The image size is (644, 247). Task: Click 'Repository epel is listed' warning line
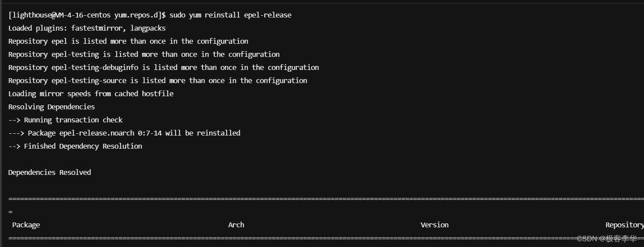[x=128, y=41]
